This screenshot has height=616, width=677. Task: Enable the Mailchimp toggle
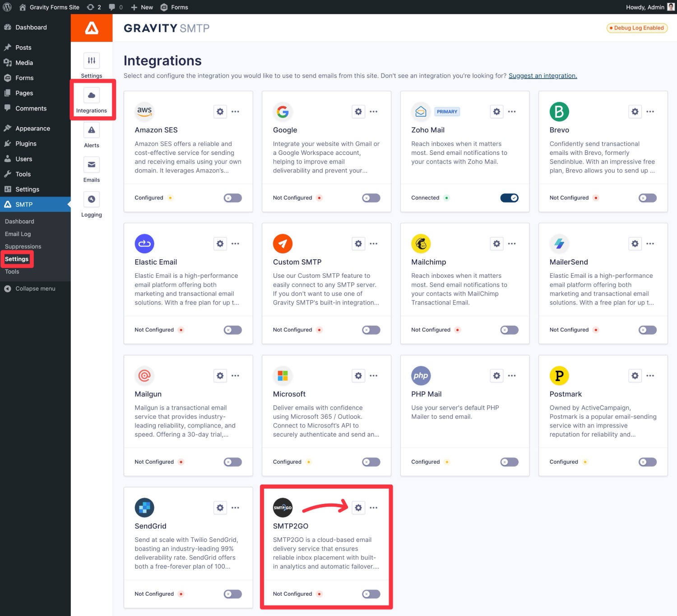point(510,330)
